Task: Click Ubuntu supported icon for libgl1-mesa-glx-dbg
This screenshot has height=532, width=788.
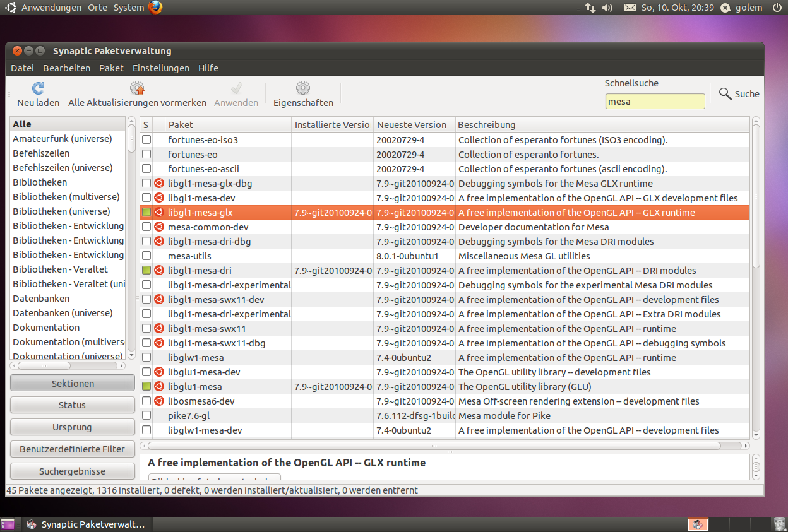Action: [x=159, y=183]
